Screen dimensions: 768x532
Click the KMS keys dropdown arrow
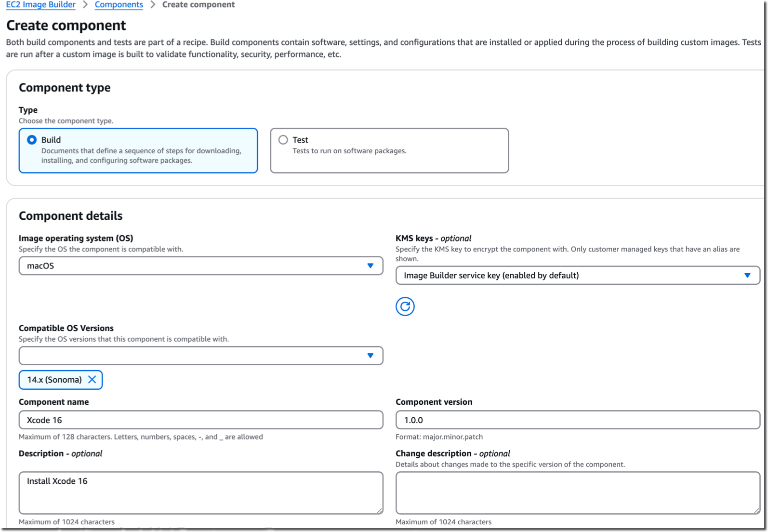[747, 276]
